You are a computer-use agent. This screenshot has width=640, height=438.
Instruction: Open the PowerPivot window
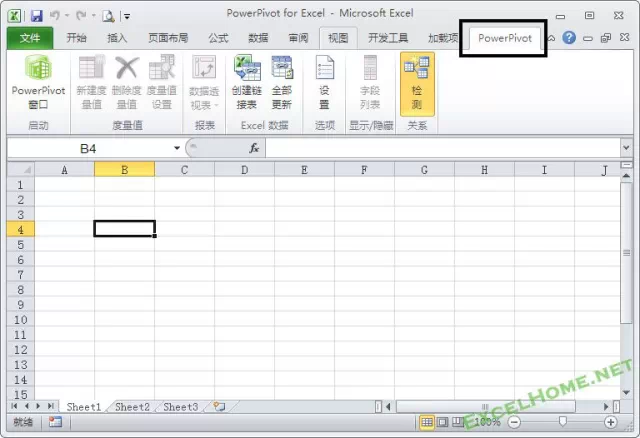coord(38,83)
